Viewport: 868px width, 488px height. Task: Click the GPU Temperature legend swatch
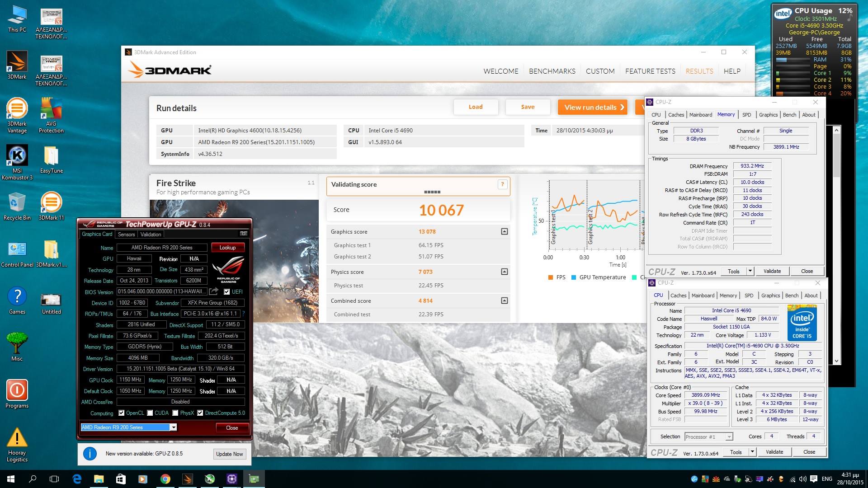574,277
